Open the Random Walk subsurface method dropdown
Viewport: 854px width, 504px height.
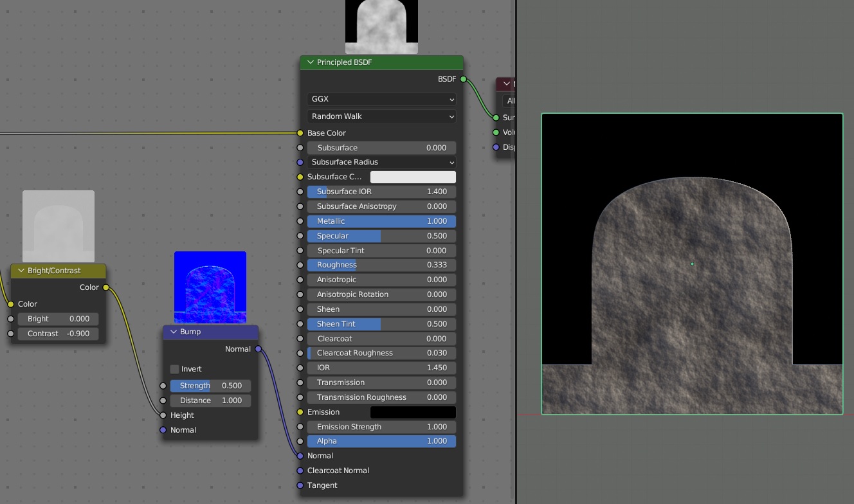(381, 116)
